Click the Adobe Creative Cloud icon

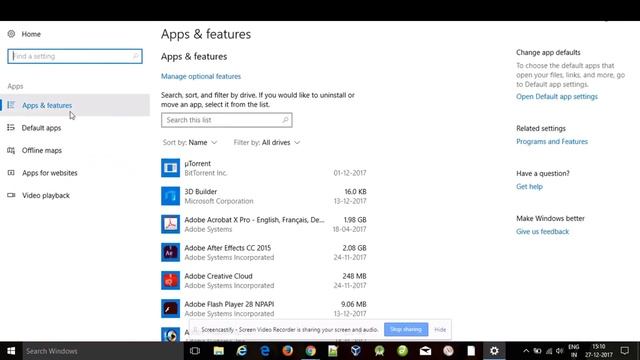coord(170,280)
